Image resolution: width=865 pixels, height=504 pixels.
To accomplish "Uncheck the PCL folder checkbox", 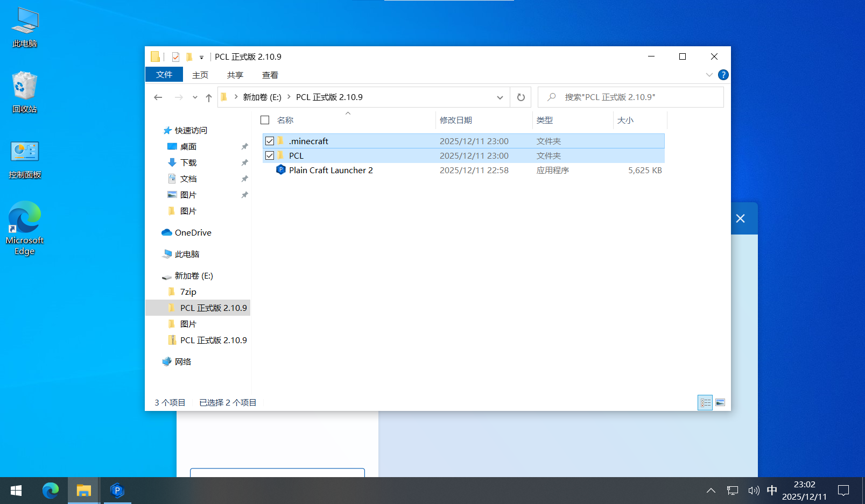I will pos(270,155).
